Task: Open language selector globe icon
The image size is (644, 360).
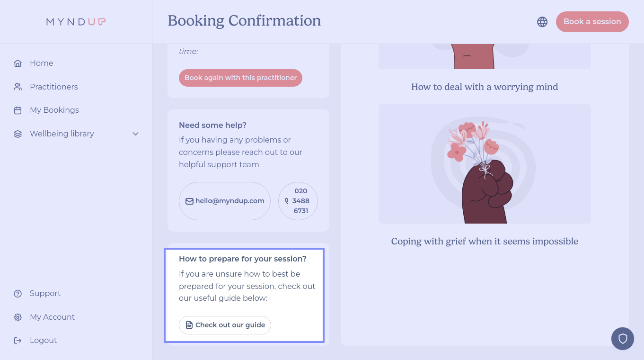Action: [542, 22]
